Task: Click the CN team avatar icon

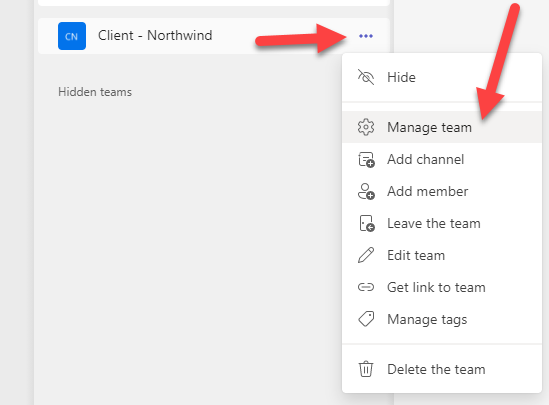Action: (72, 36)
